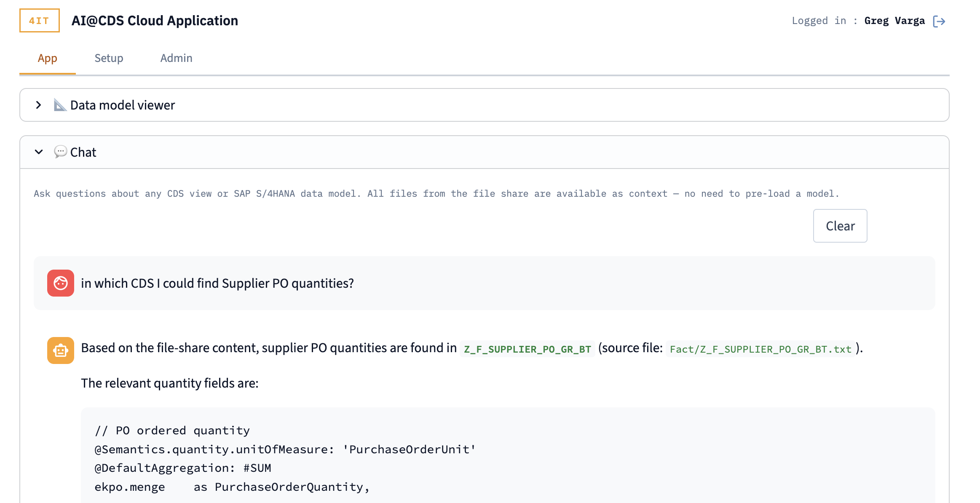980x503 pixels.
Task: Click the ruler icon beside Data model viewer
Action: 60,105
